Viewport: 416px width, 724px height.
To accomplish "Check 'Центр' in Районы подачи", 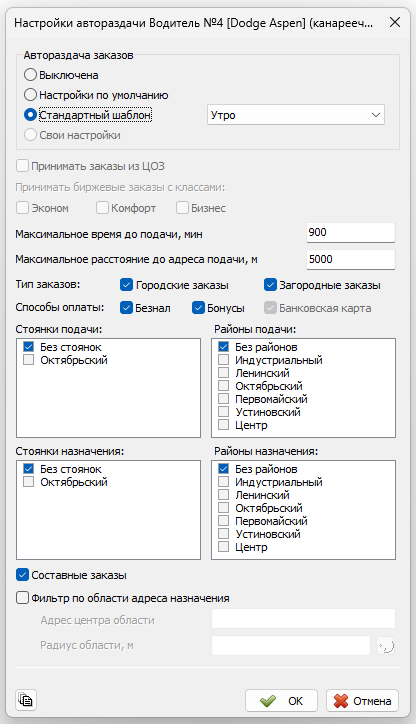I will tap(223, 424).
